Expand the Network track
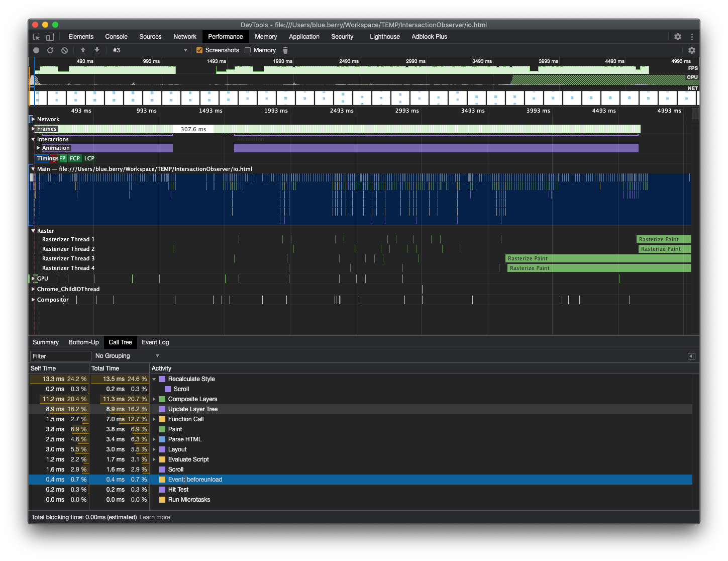Viewport: 728px width, 561px height. pyautogui.click(x=33, y=119)
